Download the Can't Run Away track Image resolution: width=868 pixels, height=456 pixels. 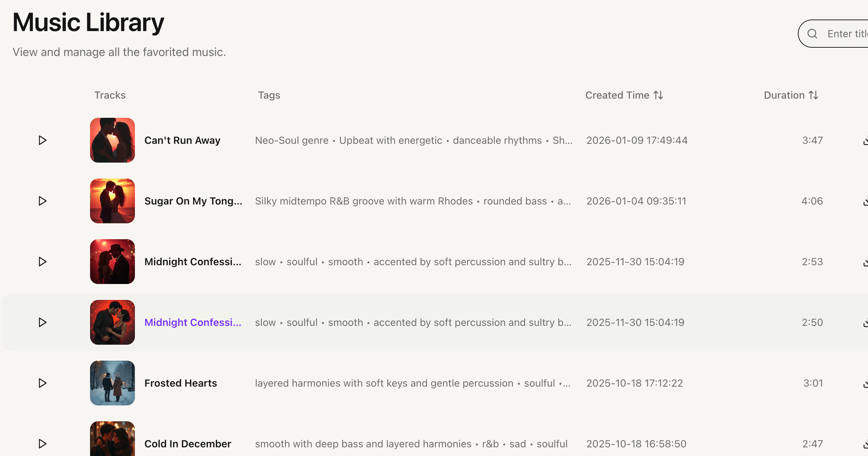[866, 140]
